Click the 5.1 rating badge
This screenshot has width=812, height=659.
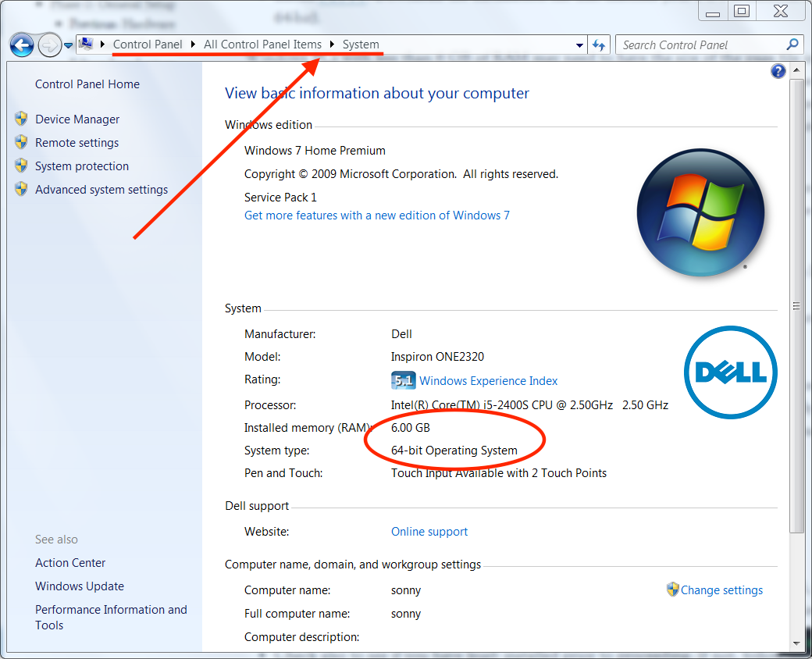[x=403, y=381]
